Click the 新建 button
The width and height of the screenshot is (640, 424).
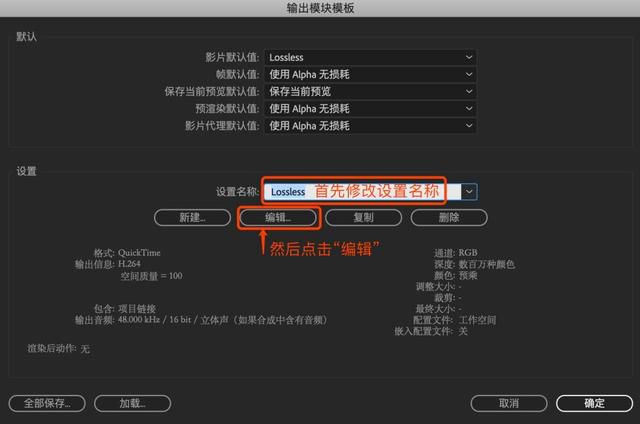tap(192, 218)
